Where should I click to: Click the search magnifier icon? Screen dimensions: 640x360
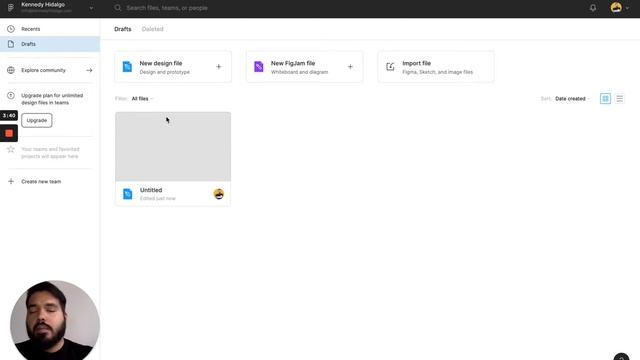tap(118, 8)
